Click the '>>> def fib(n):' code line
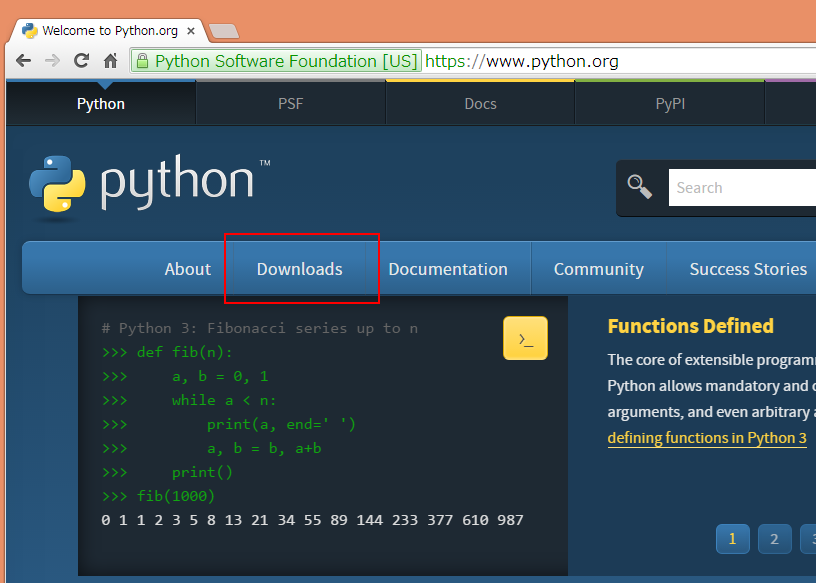 coord(167,352)
